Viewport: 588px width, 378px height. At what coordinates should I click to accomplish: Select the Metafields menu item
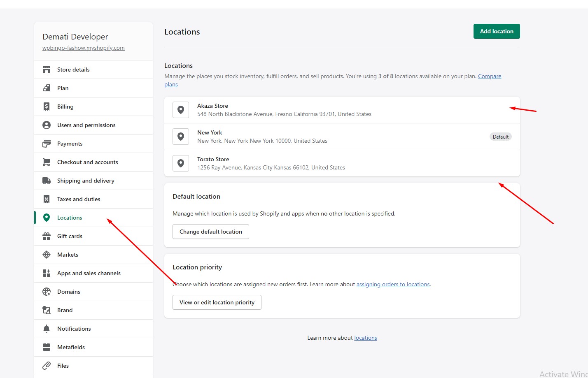click(x=71, y=347)
